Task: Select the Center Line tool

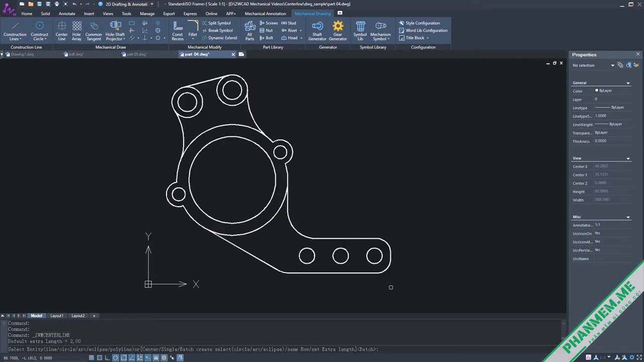Action: 61,31
